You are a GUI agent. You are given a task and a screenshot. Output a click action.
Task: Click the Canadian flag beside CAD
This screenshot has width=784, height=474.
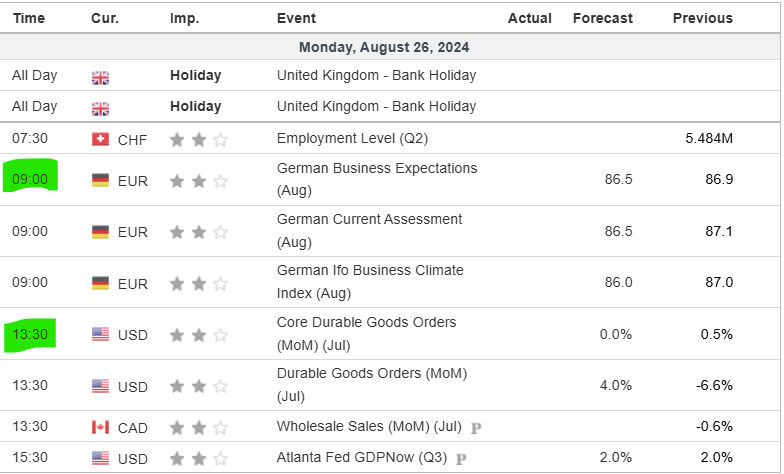click(100, 428)
